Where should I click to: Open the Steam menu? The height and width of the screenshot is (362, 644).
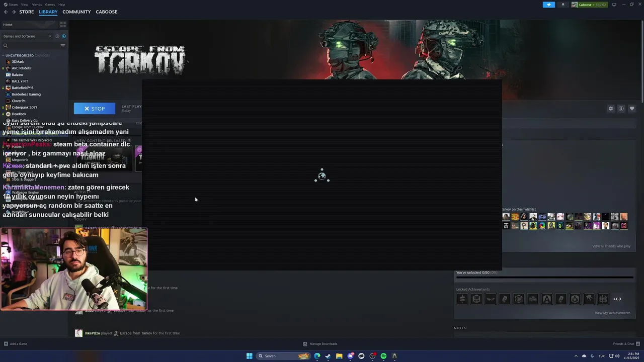(13, 5)
